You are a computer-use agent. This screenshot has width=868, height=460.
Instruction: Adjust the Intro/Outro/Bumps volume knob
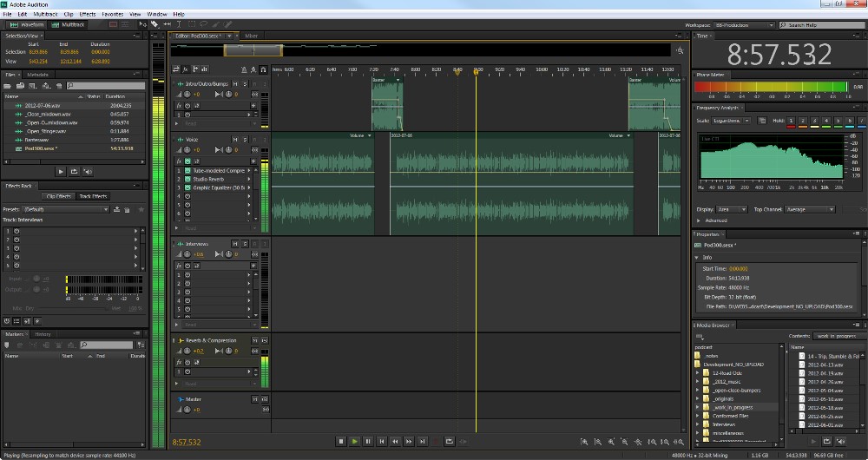pyautogui.click(x=187, y=94)
